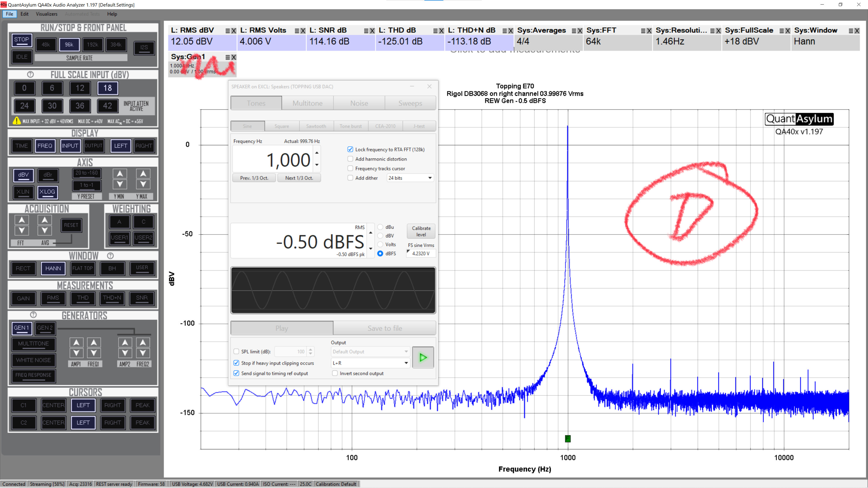Click help question mark next to Window
The height and width of the screenshot is (488, 868).
coord(110,256)
